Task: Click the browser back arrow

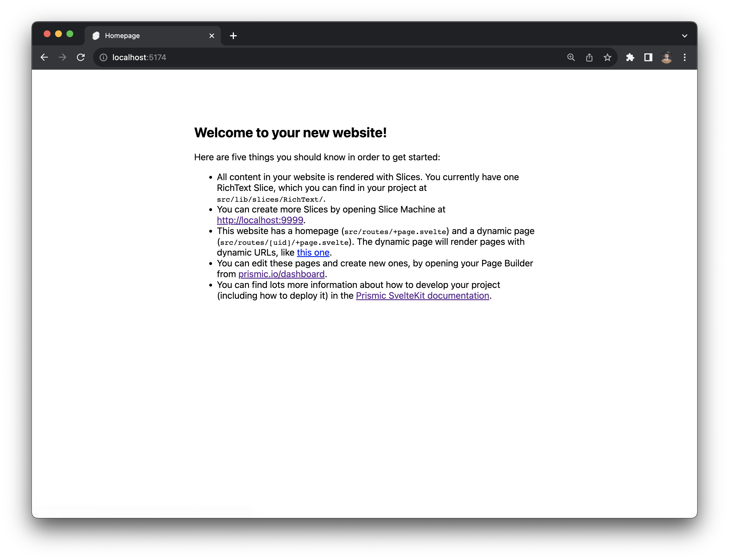Action: [44, 57]
